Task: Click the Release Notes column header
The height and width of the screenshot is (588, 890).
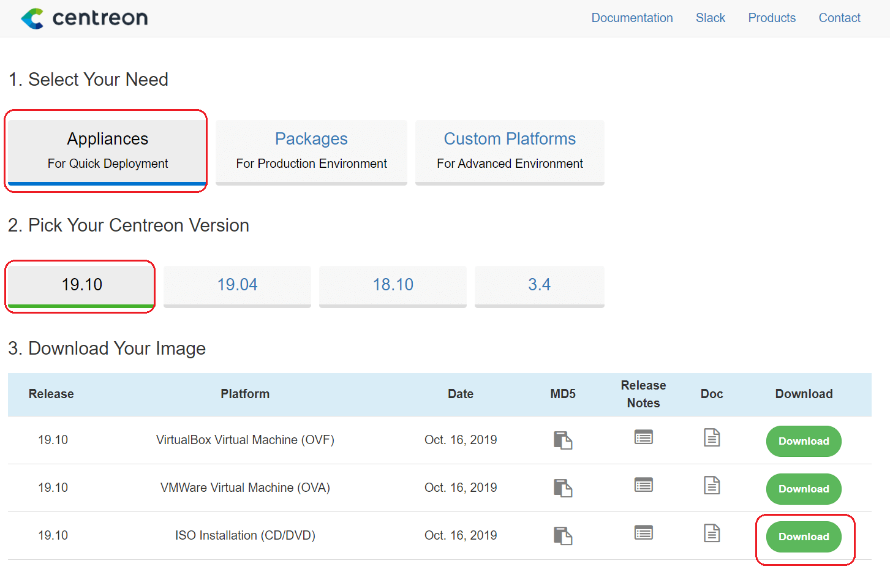Action: coord(643,394)
